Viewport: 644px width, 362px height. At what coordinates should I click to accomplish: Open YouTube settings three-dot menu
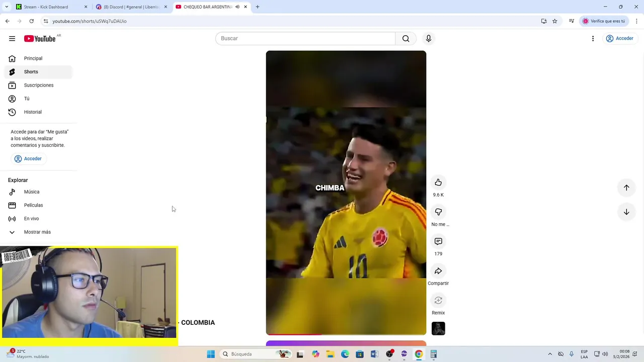[593, 39]
